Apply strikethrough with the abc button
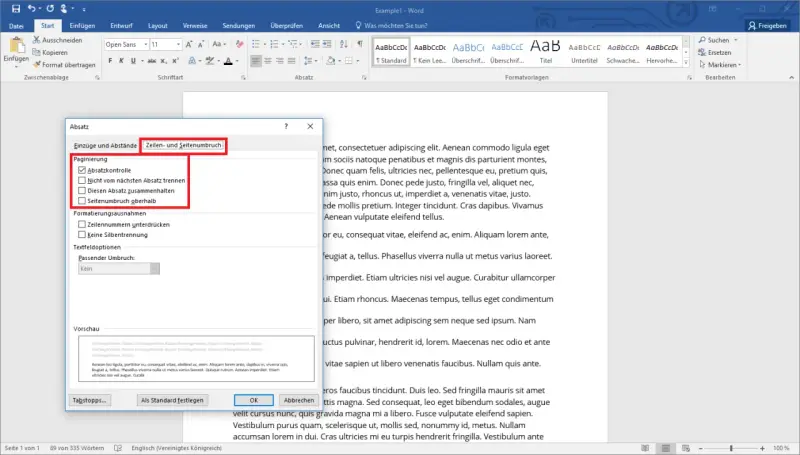The image size is (800, 455). [x=152, y=61]
